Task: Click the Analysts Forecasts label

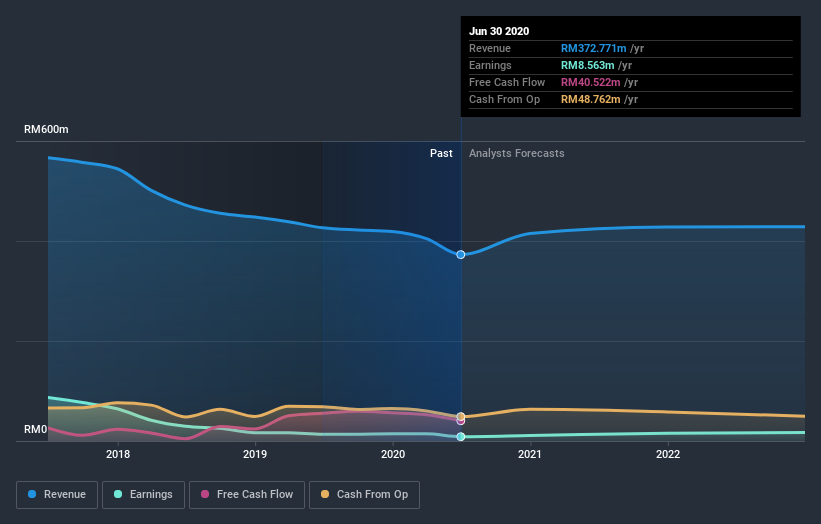Action: click(x=517, y=153)
